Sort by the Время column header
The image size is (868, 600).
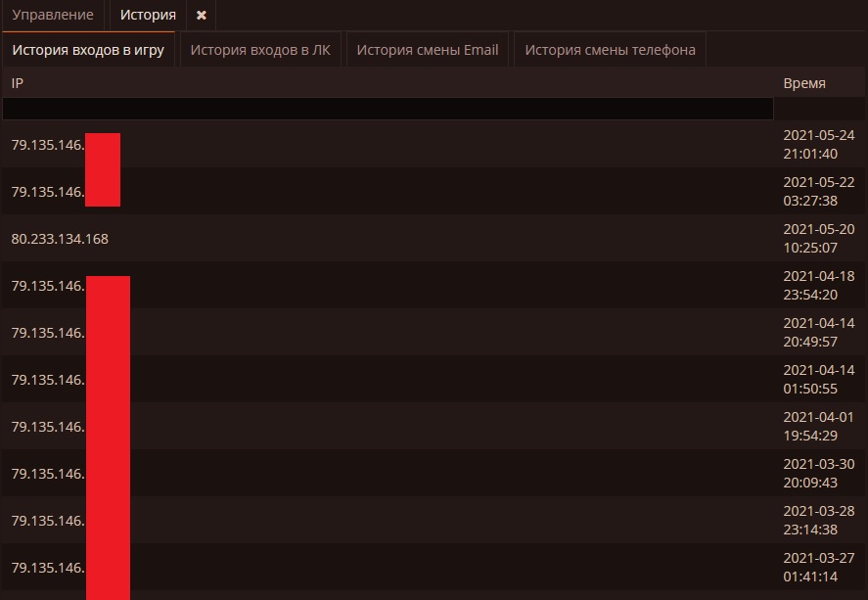(x=804, y=83)
